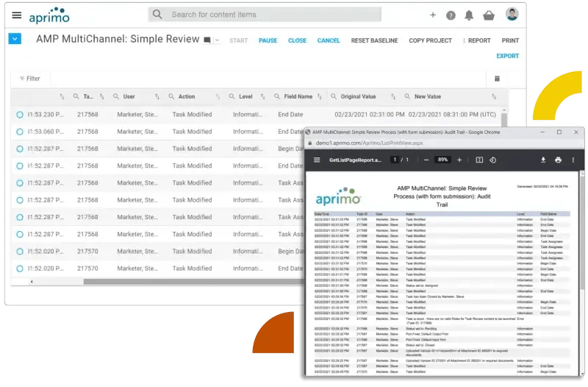Expand the blue dropdown beside project title

click(15, 39)
